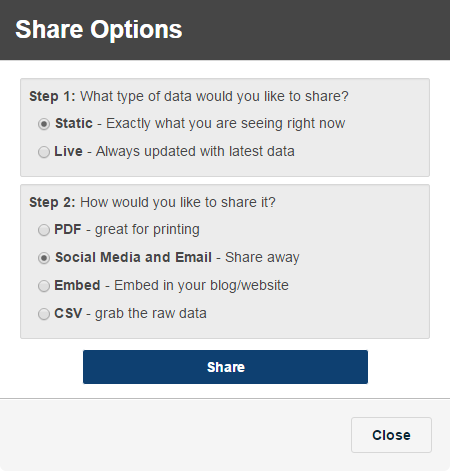This screenshot has width=450, height=471.
Task: Click the "Step 2:" heading text
Action: 52,202
